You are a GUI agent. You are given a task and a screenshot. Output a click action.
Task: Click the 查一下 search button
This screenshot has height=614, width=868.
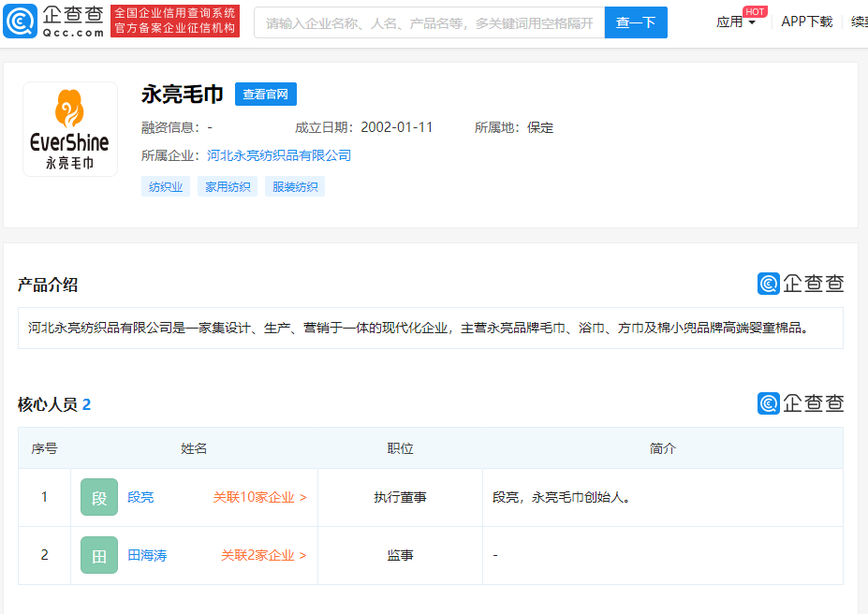click(636, 22)
